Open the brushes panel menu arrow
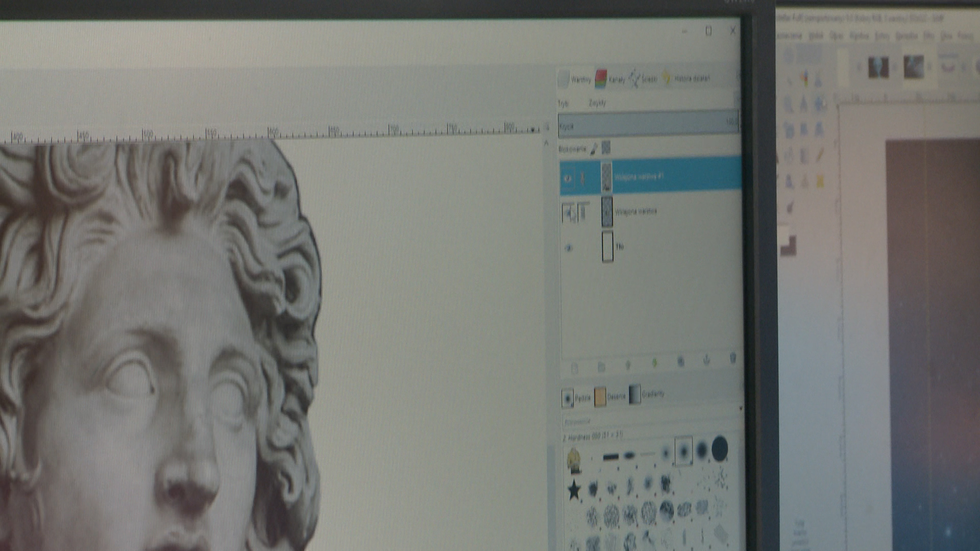The width and height of the screenshot is (980, 551). (741, 408)
